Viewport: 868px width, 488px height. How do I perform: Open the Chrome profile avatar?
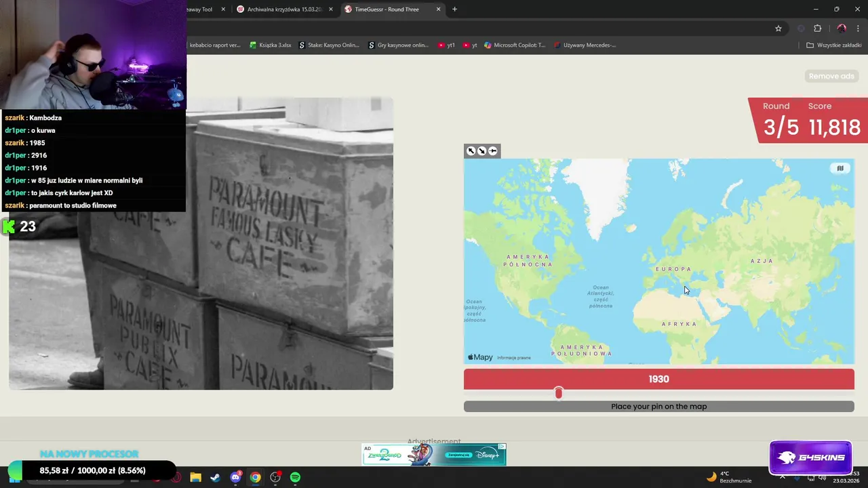click(x=842, y=28)
